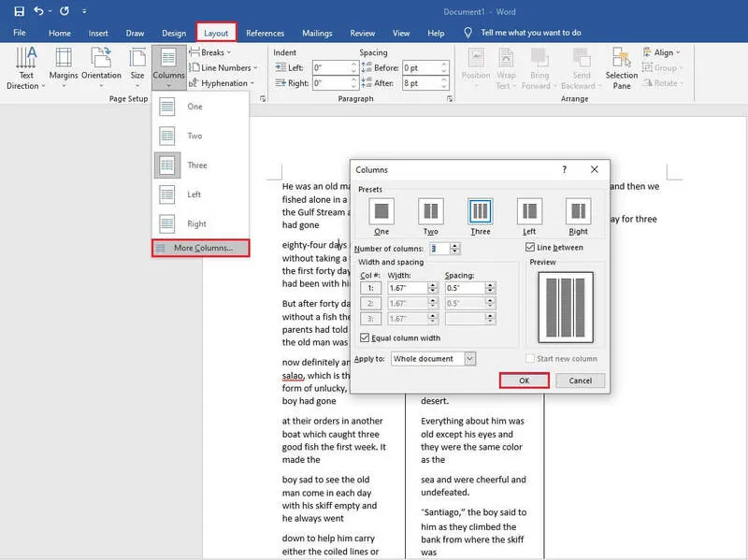The width and height of the screenshot is (748, 560).
Task: Open the Orientation tool
Action: click(x=101, y=68)
